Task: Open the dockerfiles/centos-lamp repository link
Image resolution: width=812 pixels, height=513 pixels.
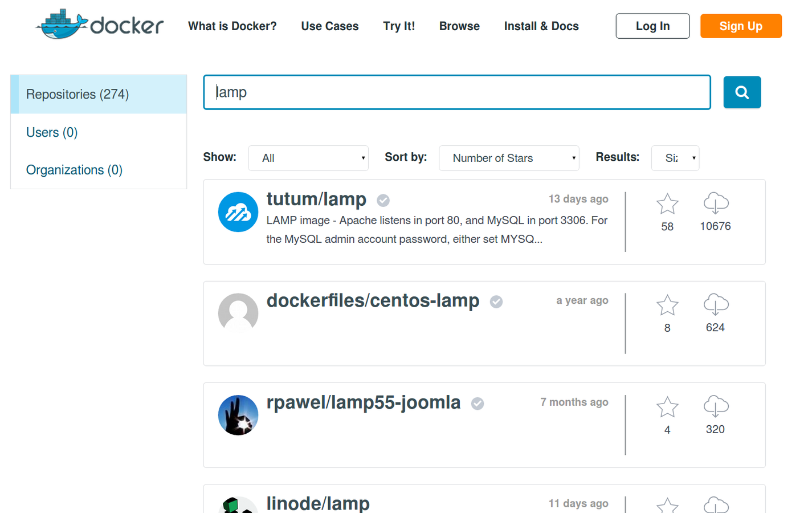Action: click(x=373, y=300)
